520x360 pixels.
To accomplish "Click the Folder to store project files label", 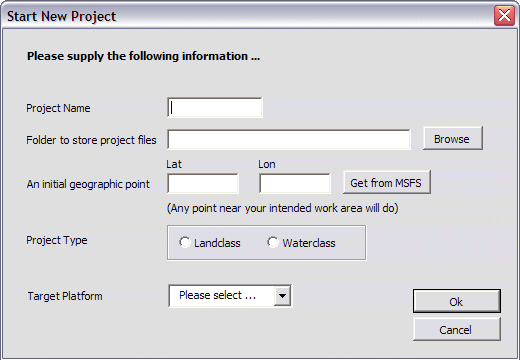I will click(91, 140).
